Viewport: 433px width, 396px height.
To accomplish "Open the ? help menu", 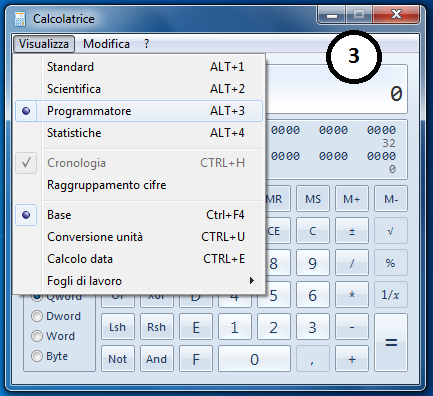I will pyautogui.click(x=147, y=44).
